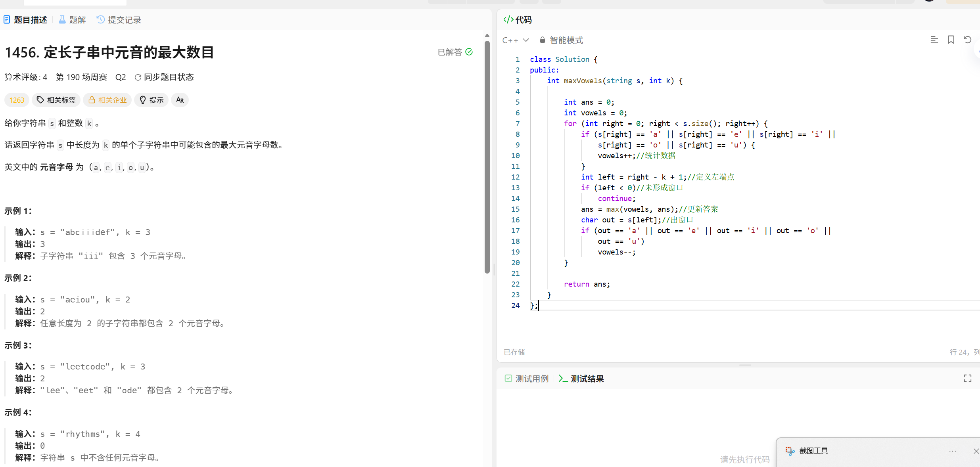The image size is (980, 467).
Task: Click the bookmark icon in code toolbar
Action: coord(951,40)
